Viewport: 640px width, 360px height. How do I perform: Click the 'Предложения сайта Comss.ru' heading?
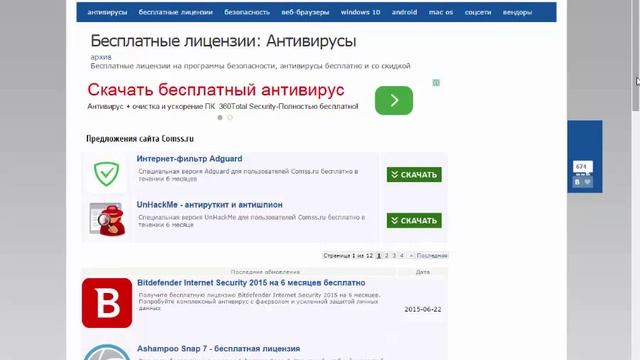[140, 139]
